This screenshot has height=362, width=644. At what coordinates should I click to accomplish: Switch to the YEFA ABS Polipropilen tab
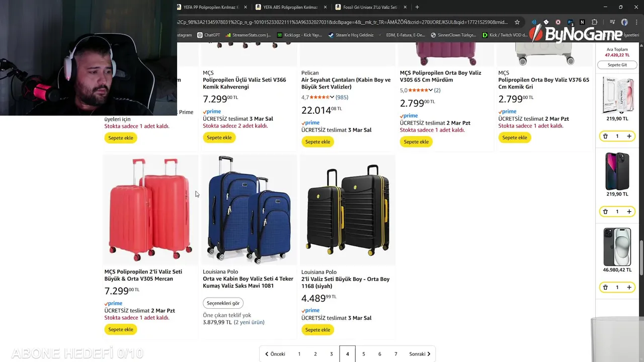pyautogui.click(x=291, y=7)
